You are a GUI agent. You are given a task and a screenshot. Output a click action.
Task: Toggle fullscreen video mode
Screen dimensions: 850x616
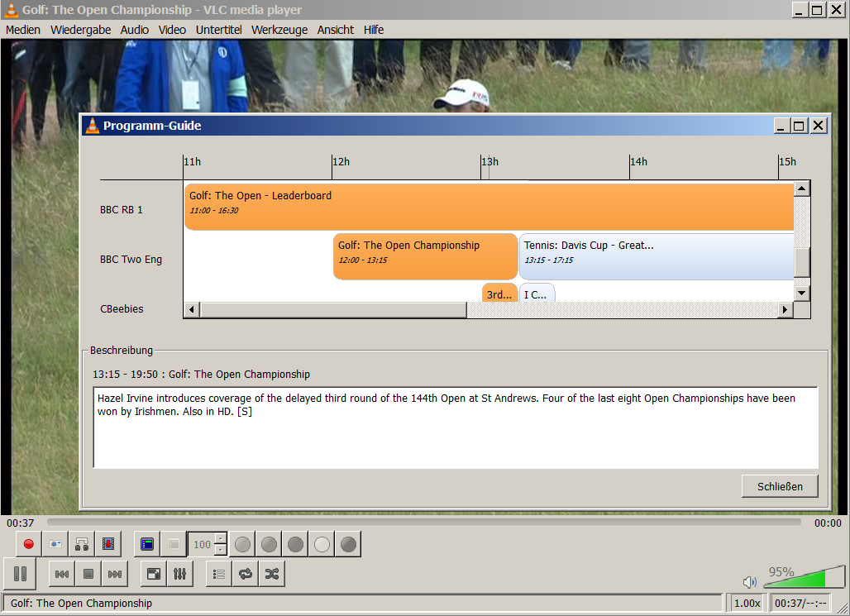tap(154, 574)
